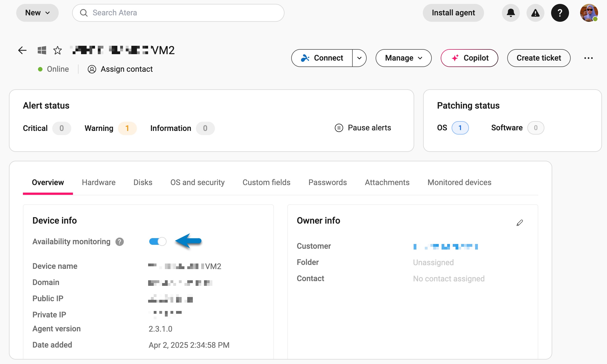
Task: Click Assign contact
Action: pyautogui.click(x=127, y=69)
